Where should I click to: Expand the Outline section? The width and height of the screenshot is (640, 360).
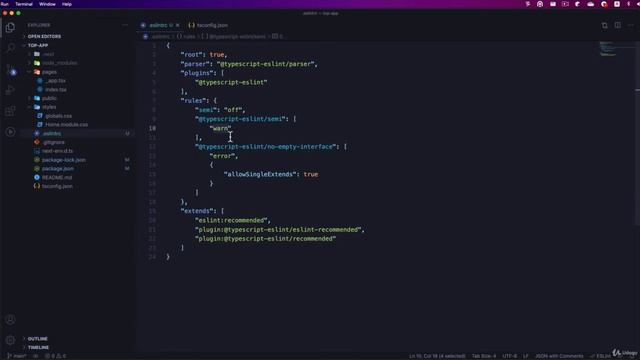[x=38, y=339]
